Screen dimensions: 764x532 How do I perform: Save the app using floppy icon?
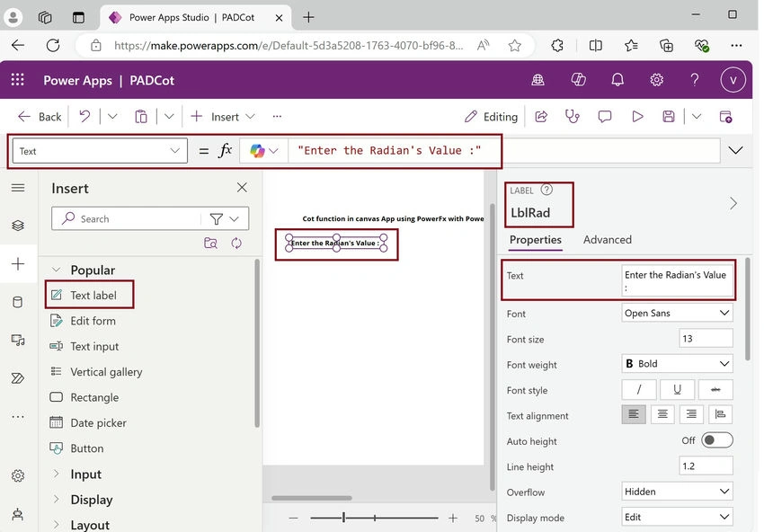(x=669, y=117)
